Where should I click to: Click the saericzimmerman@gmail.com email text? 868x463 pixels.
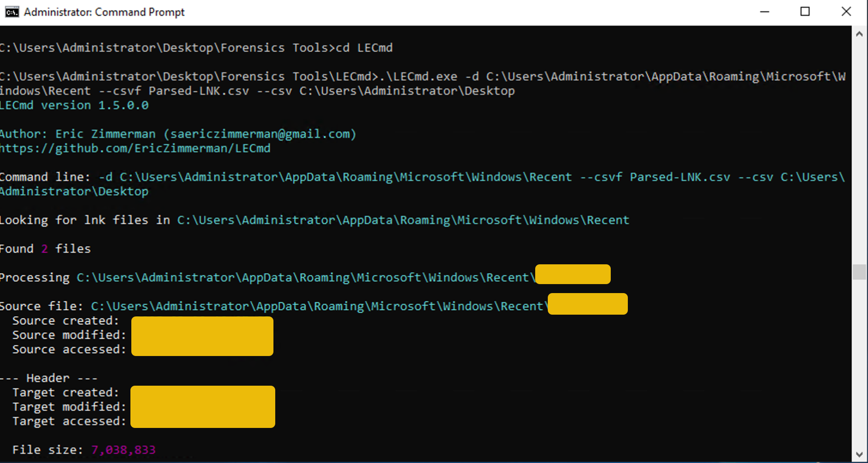pyautogui.click(x=260, y=134)
